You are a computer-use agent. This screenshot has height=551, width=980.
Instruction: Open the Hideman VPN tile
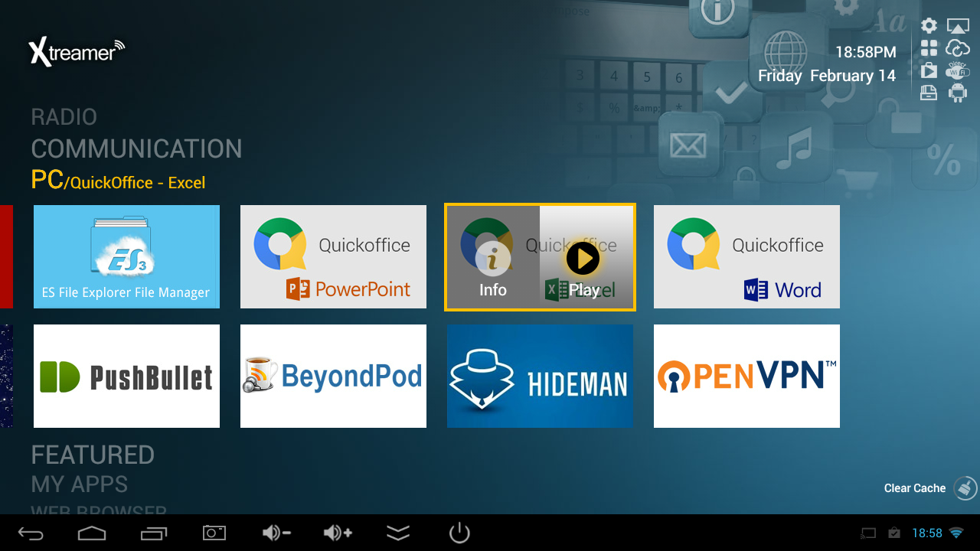(540, 377)
